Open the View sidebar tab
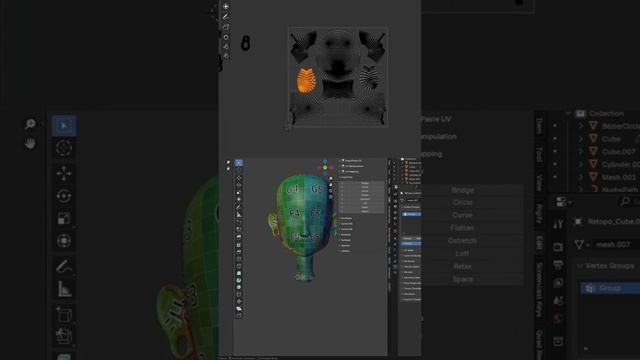The image size is (640, 360). (539, 183)
